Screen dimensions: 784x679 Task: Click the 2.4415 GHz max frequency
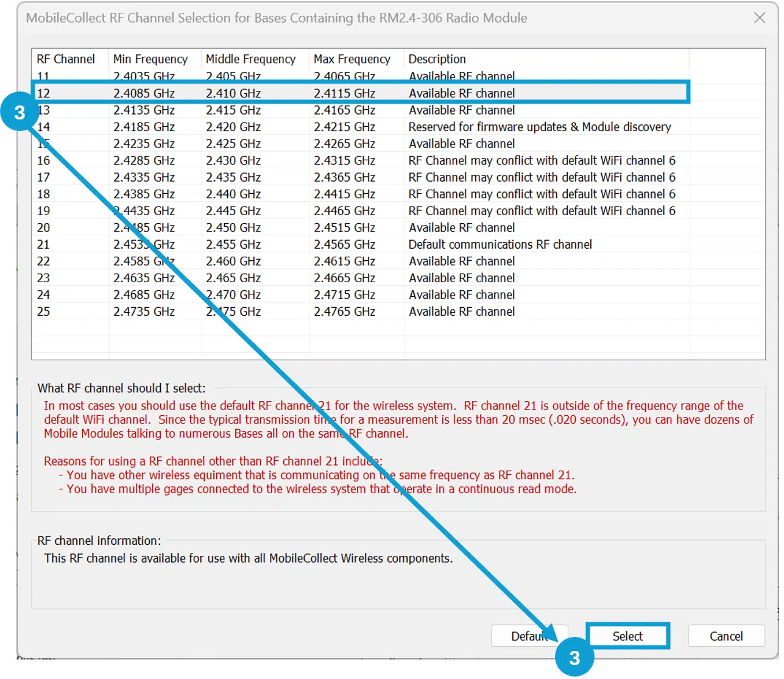click(x=344, y=194)
